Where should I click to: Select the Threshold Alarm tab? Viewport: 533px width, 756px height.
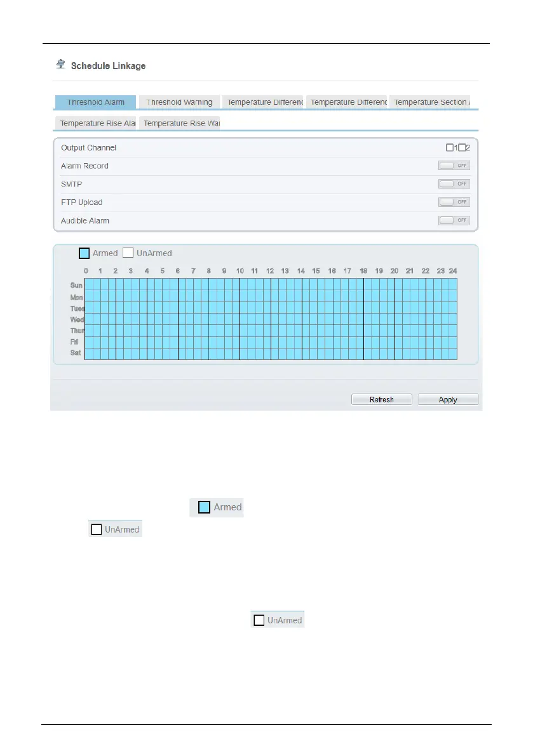[95, 102]
